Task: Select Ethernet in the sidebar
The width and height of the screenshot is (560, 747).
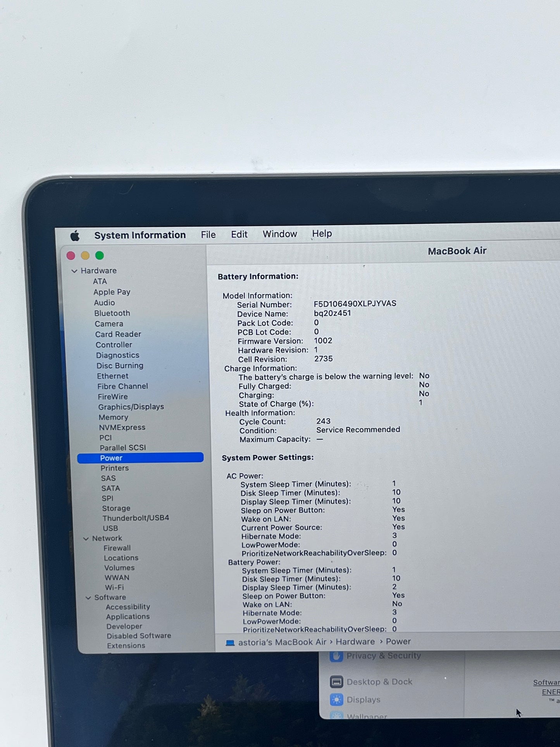Action: [113, 376]
